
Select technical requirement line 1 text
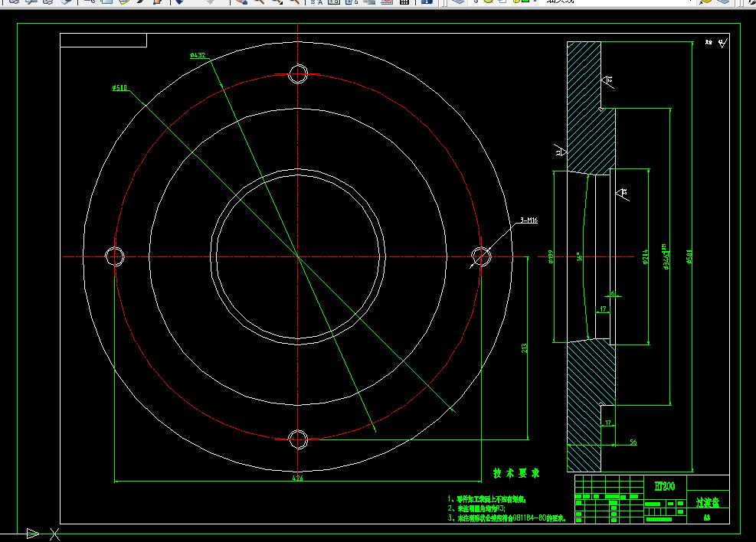pos(487,499)
